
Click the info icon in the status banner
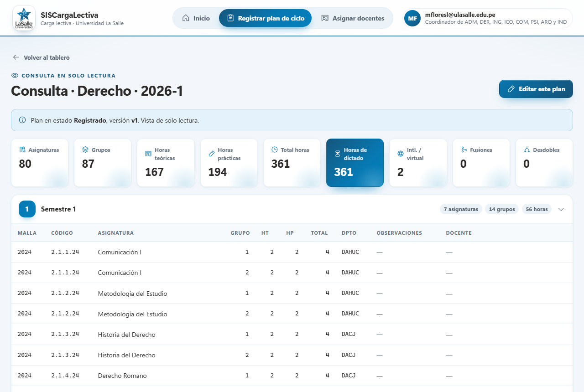[22, 120]
